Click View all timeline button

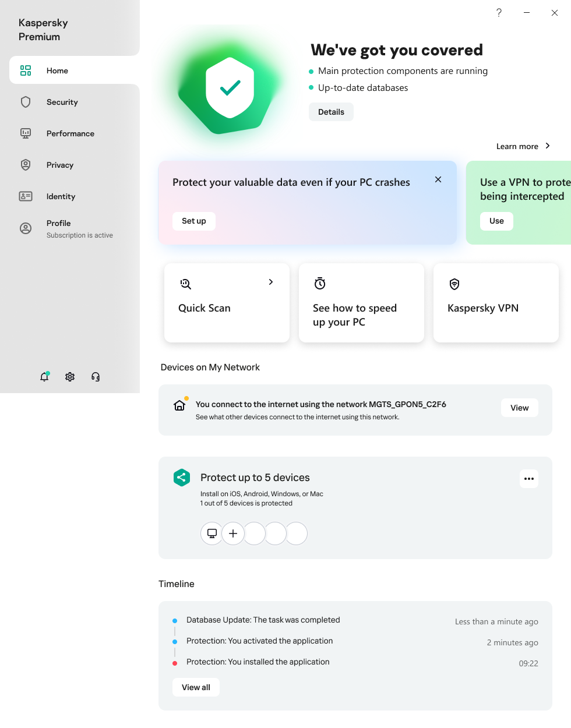196,687
